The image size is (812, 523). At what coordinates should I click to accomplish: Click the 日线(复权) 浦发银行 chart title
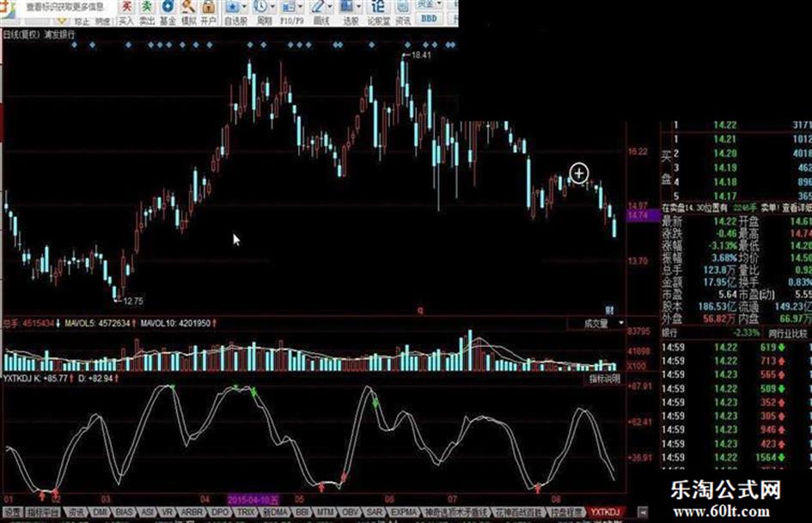click(x=40, y=34)
